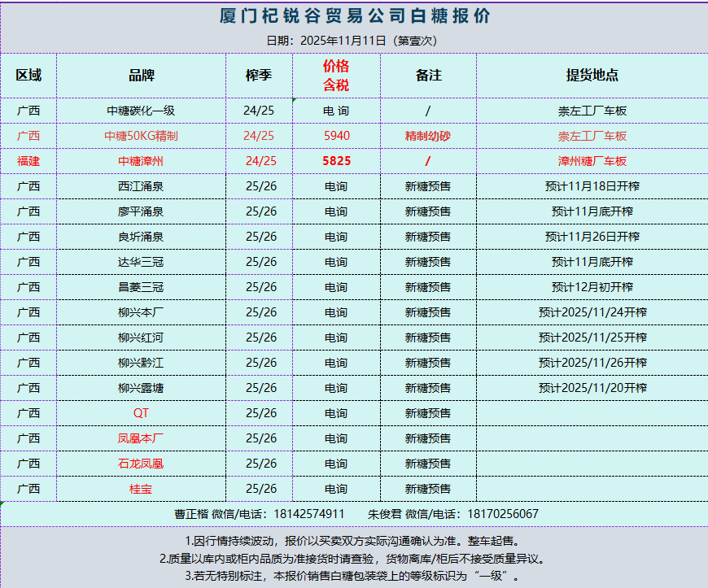The width and height of the screenshot is (708, 588).
Task: Click the 精制幼砂 remark cell
Action: point(429,136)
